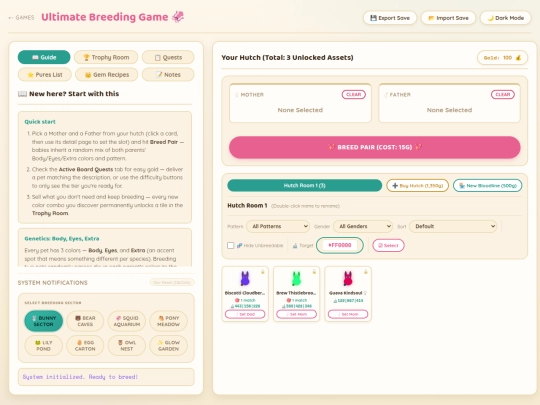The image size is (540, 405).
Task: Open the Gem Recipes tab
Action: 107,74
